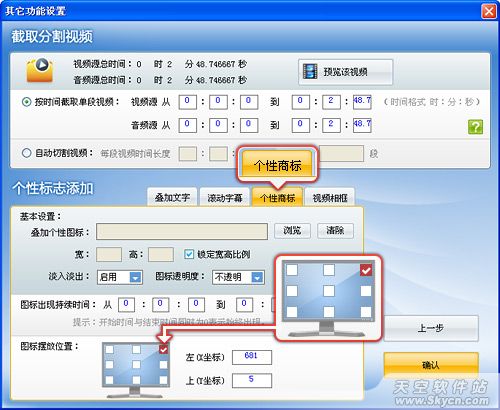The width and height of the screenshot is (500, 410).
Task: Click 图标出现持续时间 start minute field
Action: click(160, 305)
